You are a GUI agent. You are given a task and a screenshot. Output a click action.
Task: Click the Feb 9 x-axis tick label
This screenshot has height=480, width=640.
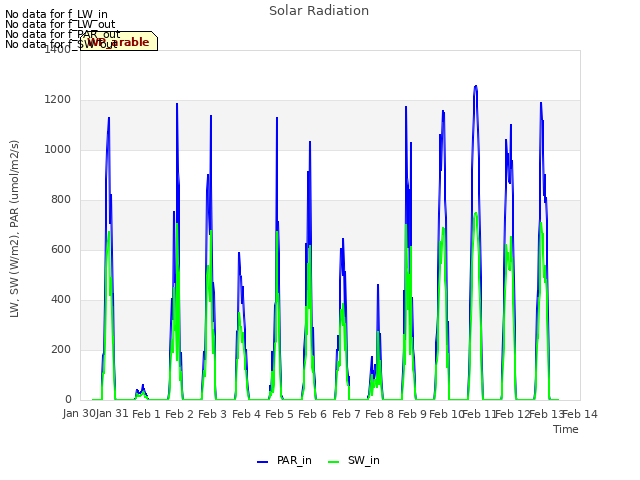(x=412, y=414)
